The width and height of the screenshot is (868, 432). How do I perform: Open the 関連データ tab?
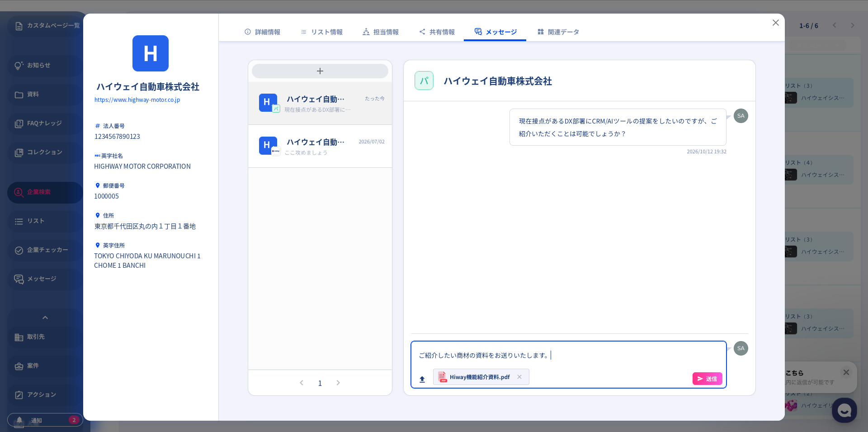click(558, 32)
